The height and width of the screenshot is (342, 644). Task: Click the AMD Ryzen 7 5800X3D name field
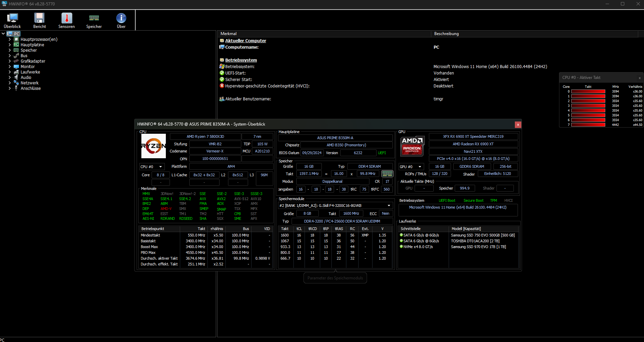point(205,137)
